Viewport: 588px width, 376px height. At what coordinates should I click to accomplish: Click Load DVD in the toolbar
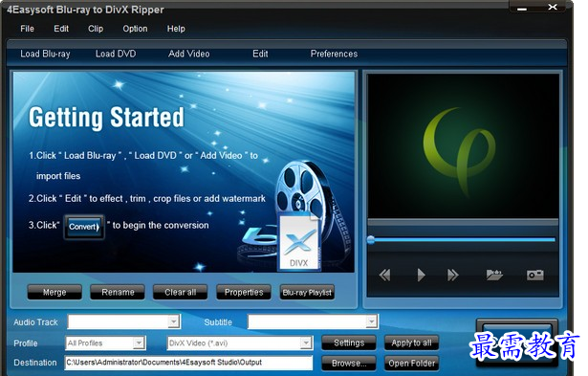(116, 54)
